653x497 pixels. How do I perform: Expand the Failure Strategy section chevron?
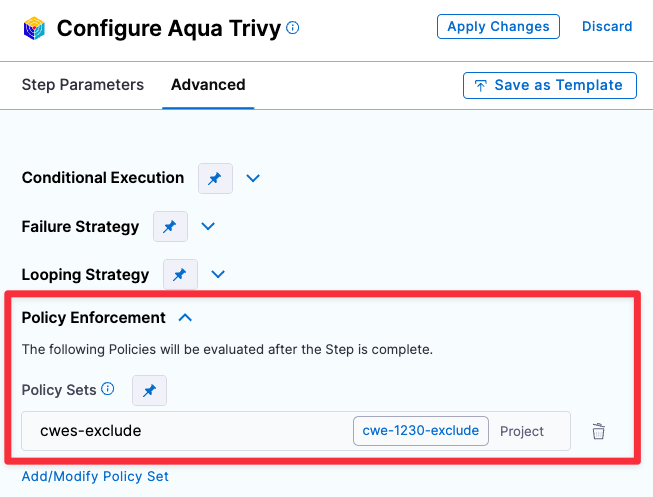208,227
